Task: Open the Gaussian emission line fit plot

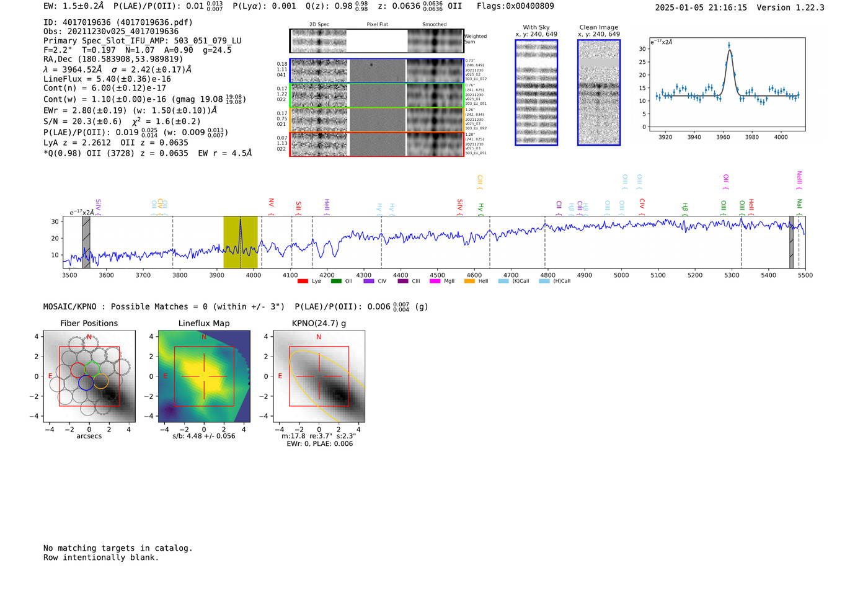Action: (727, 84)
